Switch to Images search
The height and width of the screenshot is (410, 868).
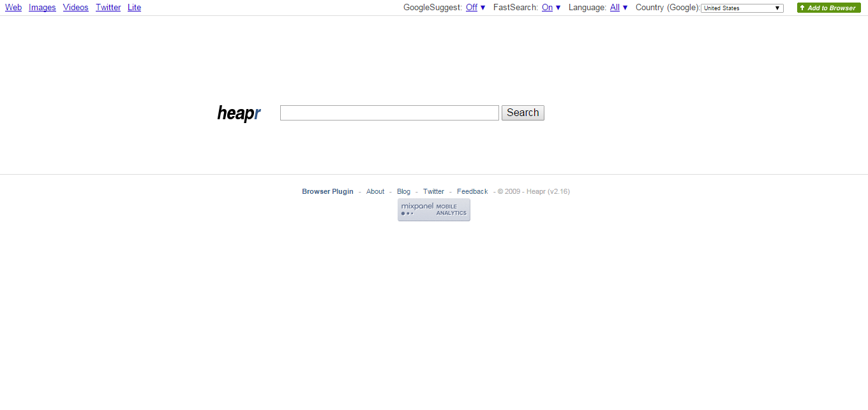coord(42,8)
